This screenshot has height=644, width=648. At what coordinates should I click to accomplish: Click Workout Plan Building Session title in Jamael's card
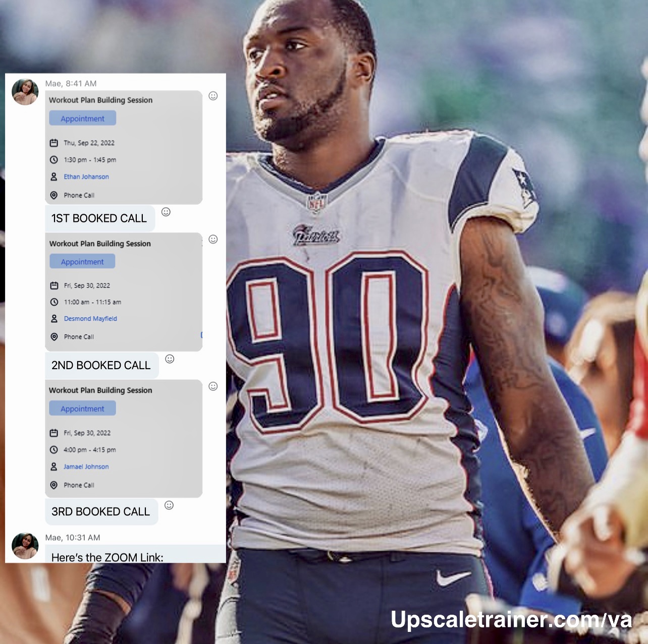tap(100, 390)
